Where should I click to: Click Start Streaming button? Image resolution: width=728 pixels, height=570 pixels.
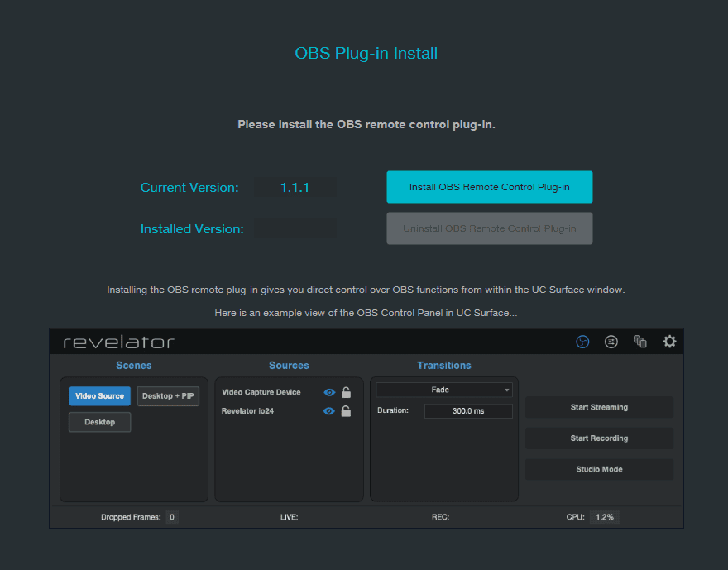tap(599, 407)
